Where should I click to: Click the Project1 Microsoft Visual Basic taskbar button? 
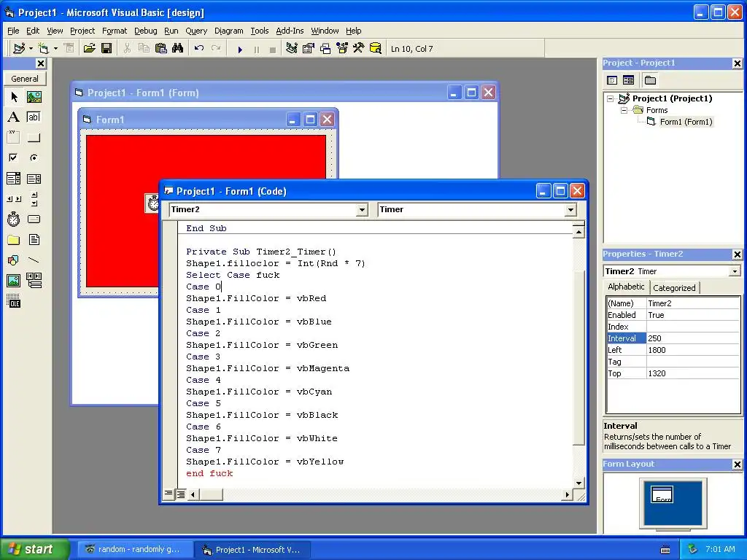[252, 550]
